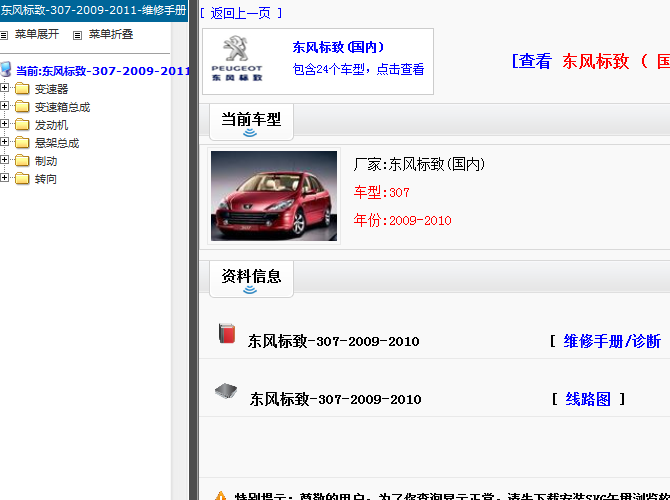Click the red book manual icon
The width and height of the screenshot is (670, 500).
click(x=227, y=333)
